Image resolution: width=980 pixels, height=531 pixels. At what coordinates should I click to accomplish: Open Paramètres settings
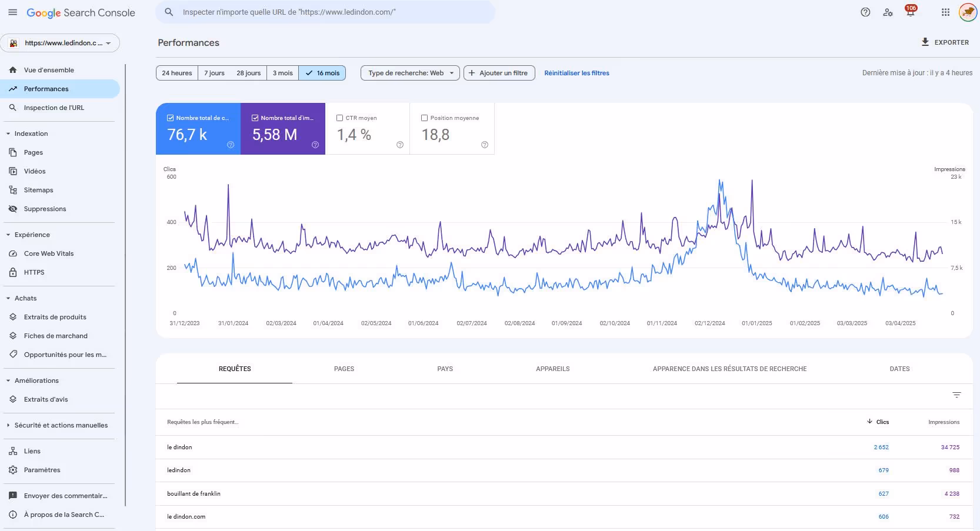[61, 470]
